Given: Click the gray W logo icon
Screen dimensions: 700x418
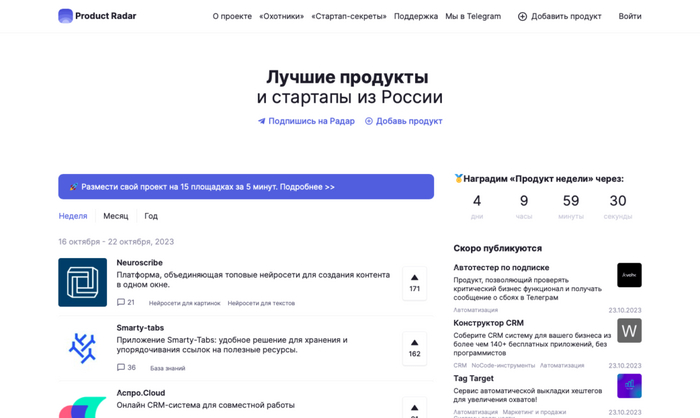Looking at the screenshot, I should [629, 330].
